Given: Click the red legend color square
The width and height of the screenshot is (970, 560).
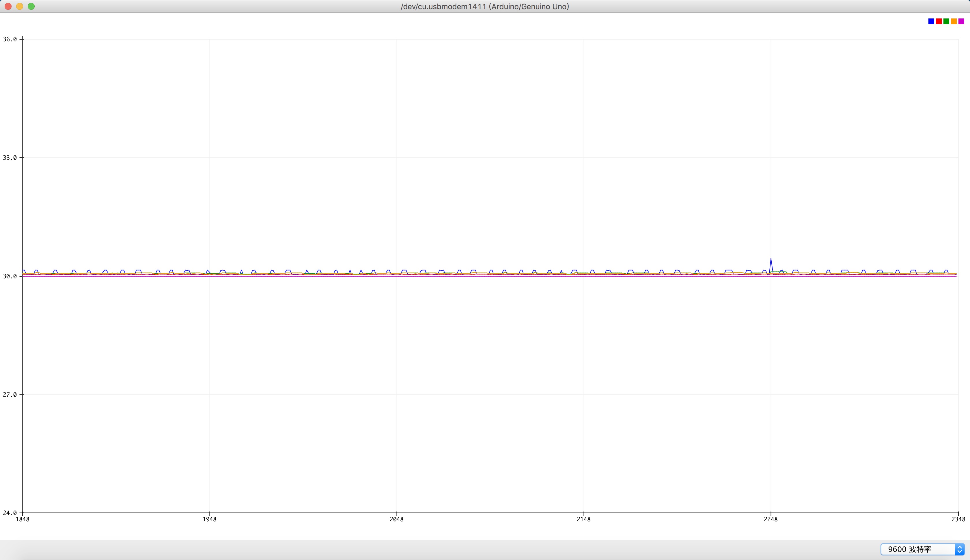Looking at the screenshot, I should (x=939, y=22).
